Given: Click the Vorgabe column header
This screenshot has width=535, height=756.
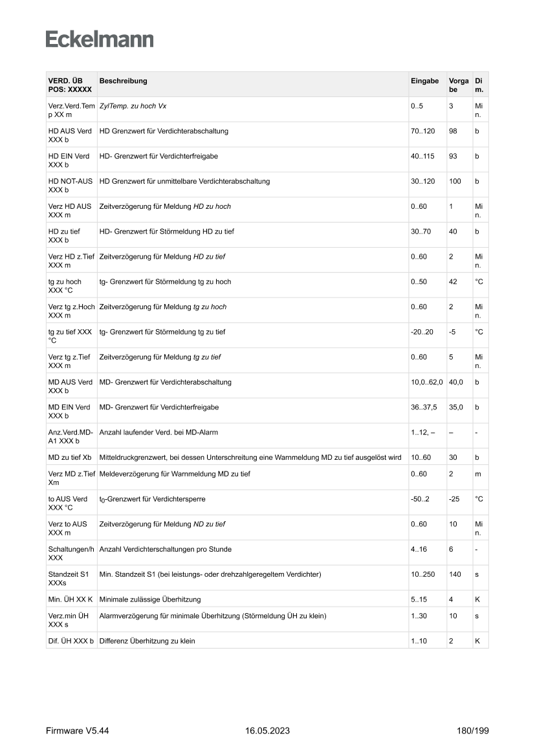Looking at the screenshot, I should click(458, 85).
